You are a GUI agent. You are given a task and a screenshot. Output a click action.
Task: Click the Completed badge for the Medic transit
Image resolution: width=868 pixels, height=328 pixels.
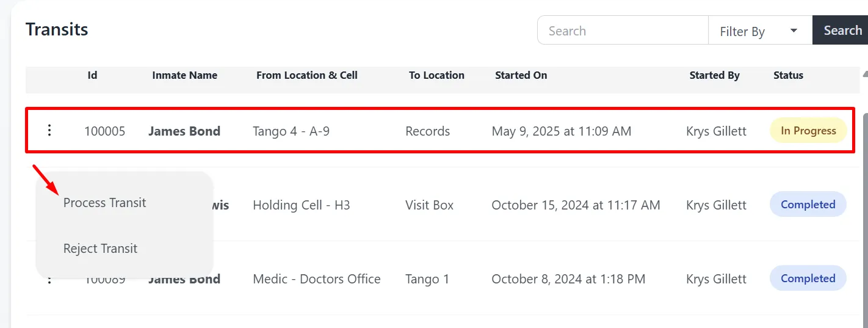pos(808,279)
